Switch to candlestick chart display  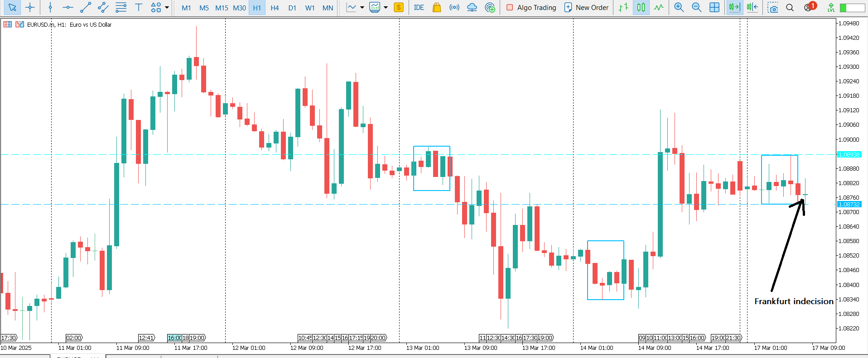click(x=641, y=8)
